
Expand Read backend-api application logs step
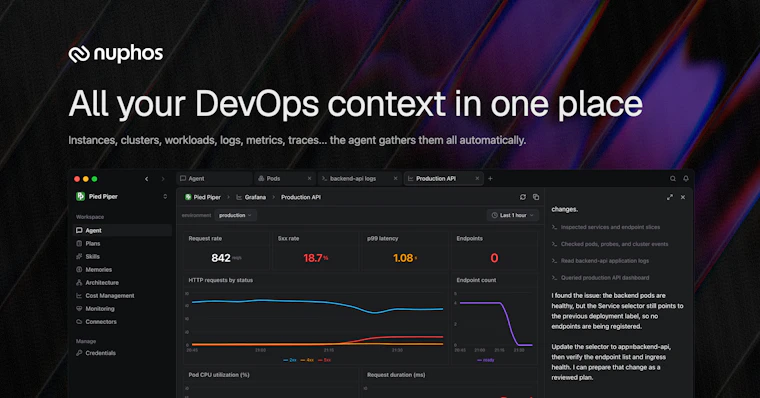click(600, 261)
